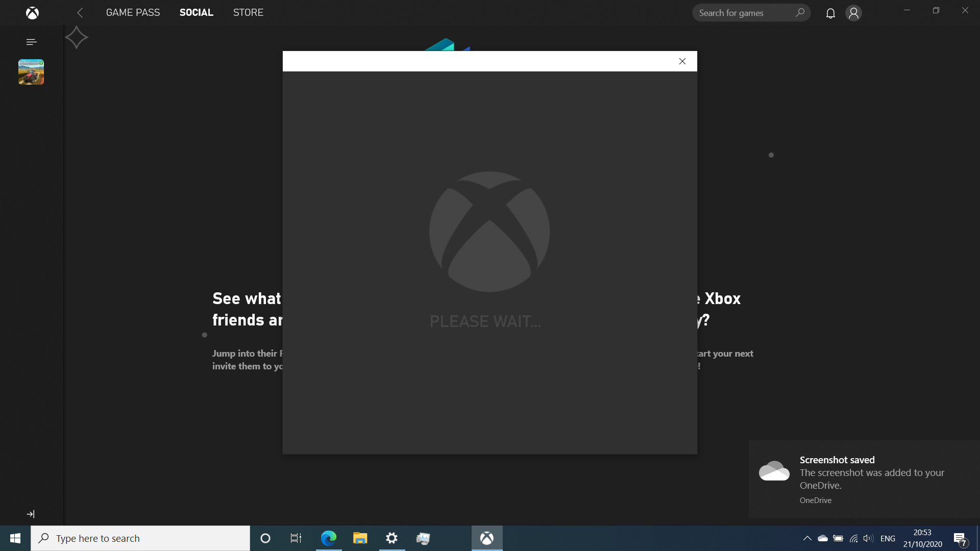Open Task View on the taskbar
Screen dimensions: 980x551
296,538
